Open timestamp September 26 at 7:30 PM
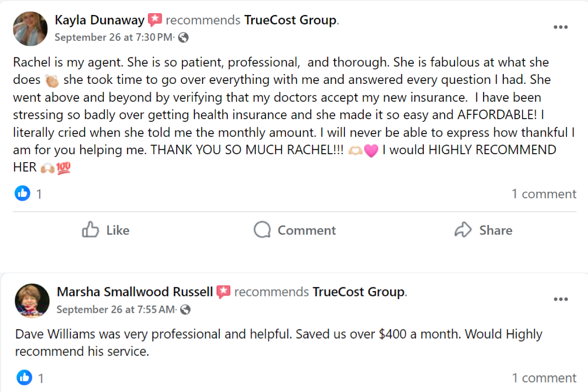The height and width of the screenshot is (392, 588). [x=113, y=38]
